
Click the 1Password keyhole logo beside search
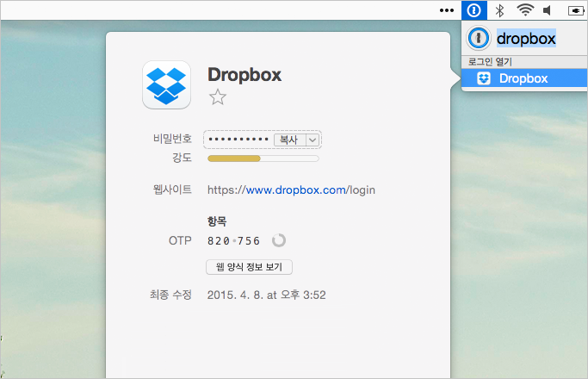pyautogui.click(x=478, y=38)
